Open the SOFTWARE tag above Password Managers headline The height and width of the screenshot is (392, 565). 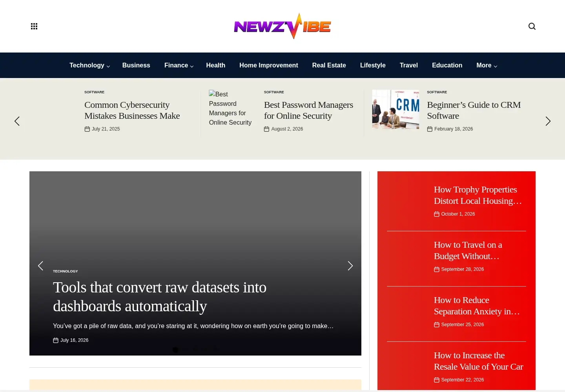tap(274, 92)
